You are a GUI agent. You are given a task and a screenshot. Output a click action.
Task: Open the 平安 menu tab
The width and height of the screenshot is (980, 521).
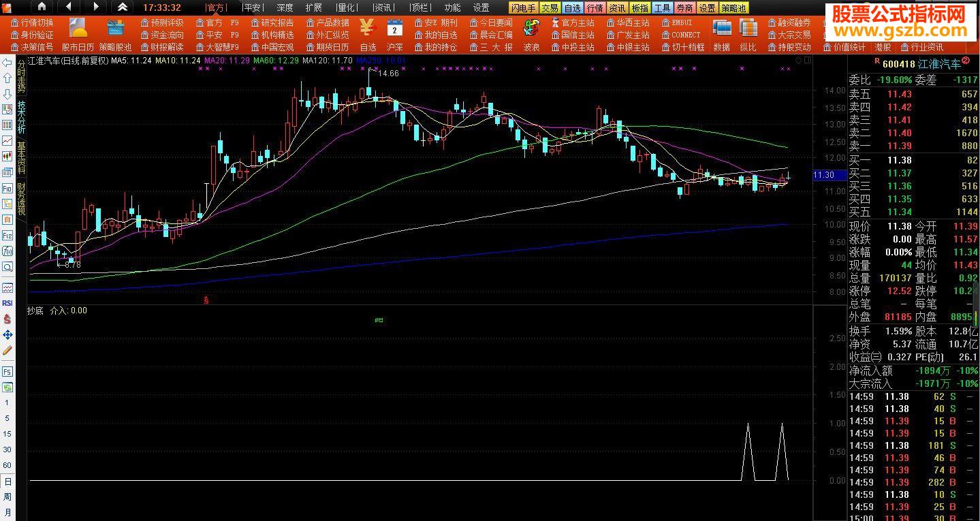pos(252,7)
